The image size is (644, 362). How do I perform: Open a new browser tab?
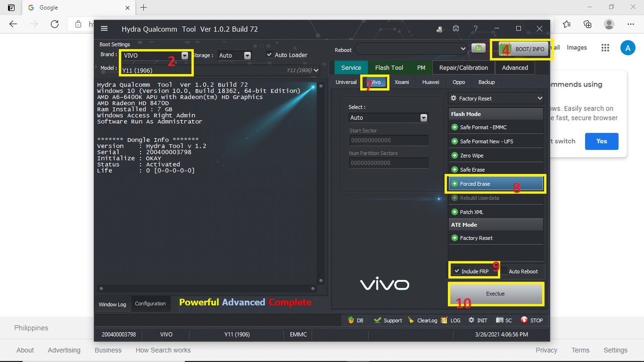(x=144, y=8)
